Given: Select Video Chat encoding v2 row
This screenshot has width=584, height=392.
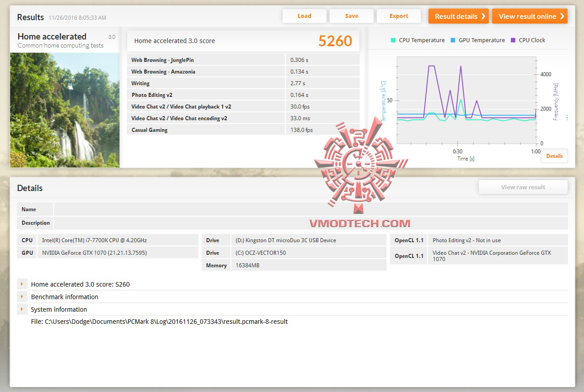Looking at the screenshot, I should click(243, 118).
